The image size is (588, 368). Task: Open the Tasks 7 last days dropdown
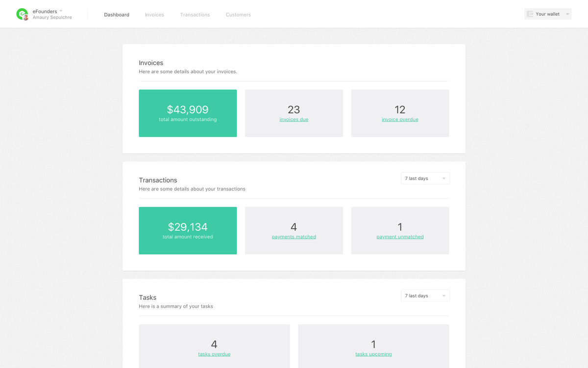coord(425,296)
